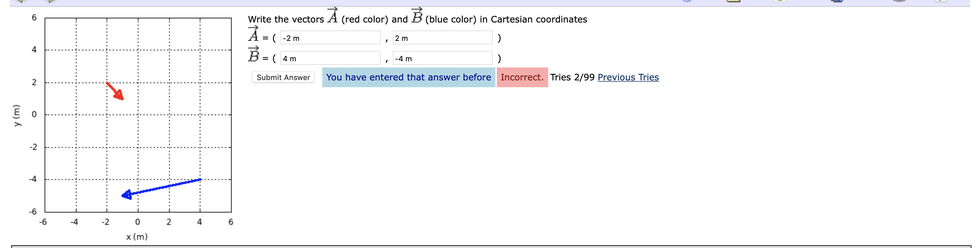
Task: Click the origin of the coordinate grid
Action: pos(138,114)
